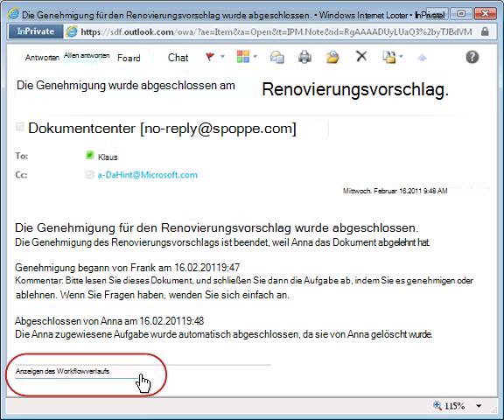The width and height of the screenshot is (504, 420).
Task: Click the green presence icon beside Klaus
Action: [89, 155]
